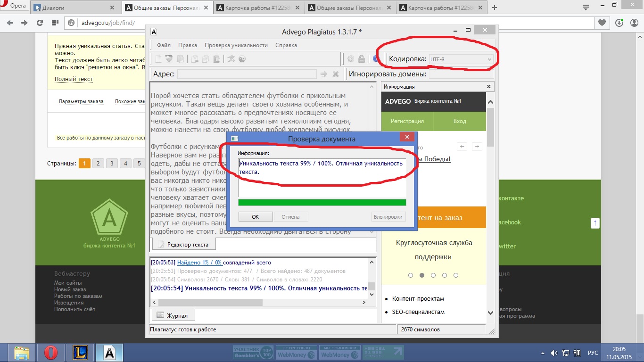This screenshot has width=644, height=362.
Task: Click the padlock icon in Plagiatus toolbar
Action: point(361,59)
